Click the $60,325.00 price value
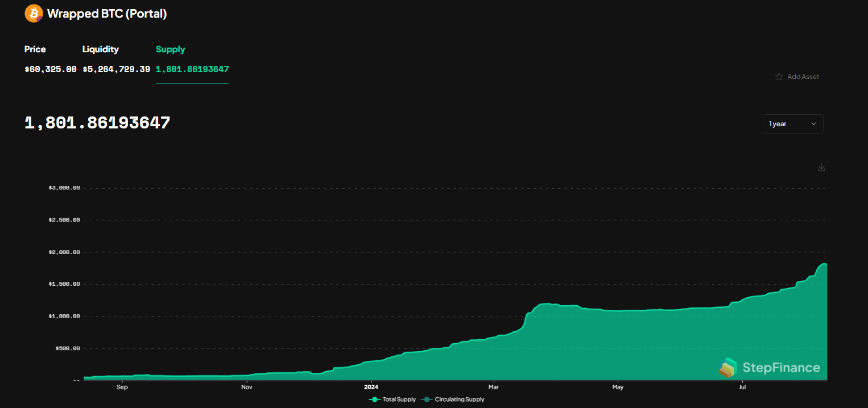The height and width of the screenshot is (408, 868). (50, 69)
